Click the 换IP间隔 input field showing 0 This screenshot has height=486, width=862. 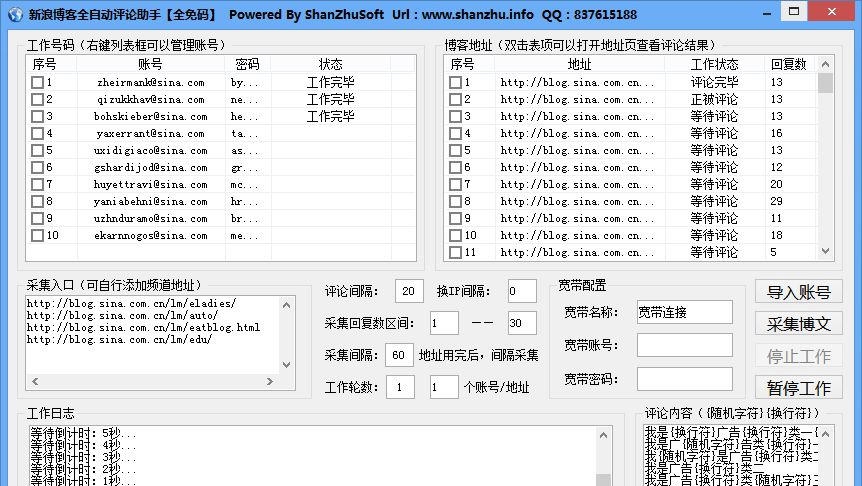pos(522,291)
